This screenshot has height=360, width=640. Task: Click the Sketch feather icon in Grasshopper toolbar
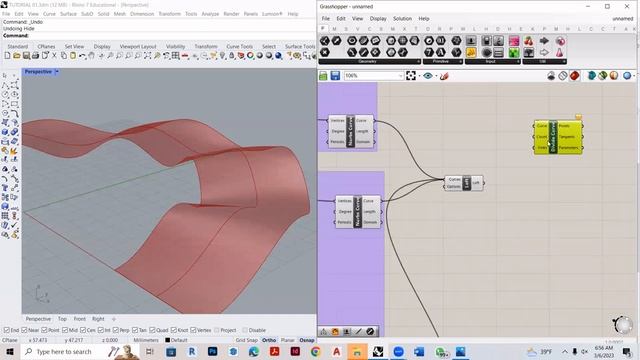tap(444, 76)
